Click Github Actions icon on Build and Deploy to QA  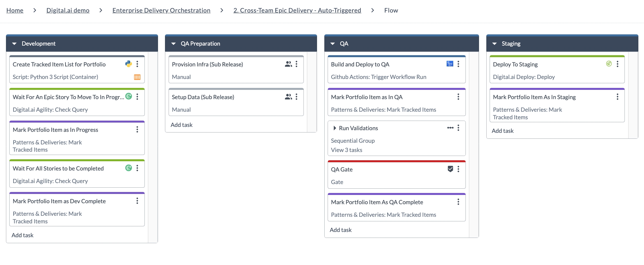[x=450, y=64]
